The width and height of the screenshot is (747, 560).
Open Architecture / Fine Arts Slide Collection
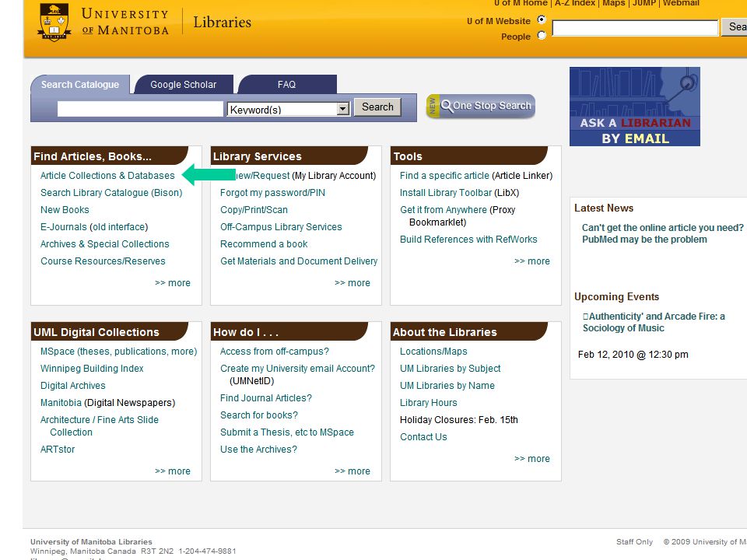click(100, 426)
